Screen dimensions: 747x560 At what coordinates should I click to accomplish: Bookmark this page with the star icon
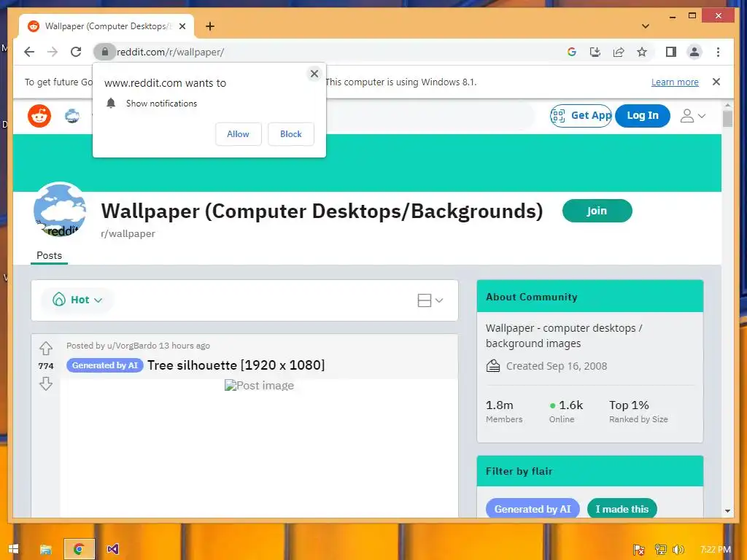click(x=642, y=52)
